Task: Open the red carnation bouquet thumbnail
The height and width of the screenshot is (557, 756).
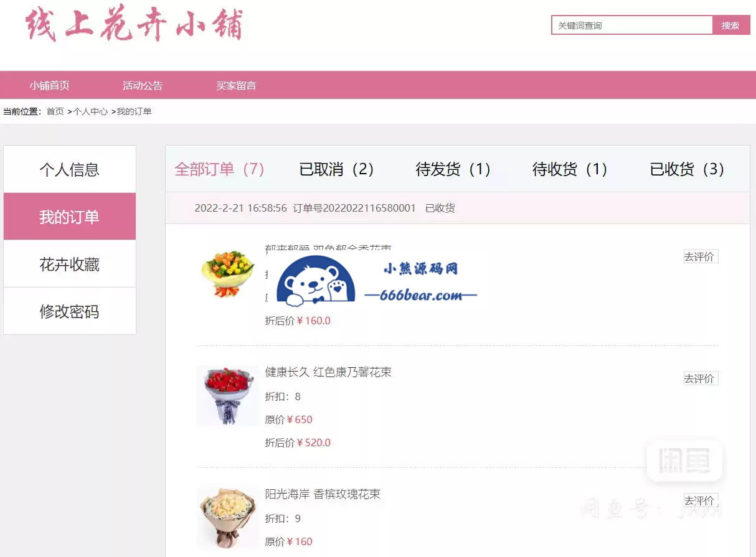Action: pyautogui.click(x=228, y=396)
